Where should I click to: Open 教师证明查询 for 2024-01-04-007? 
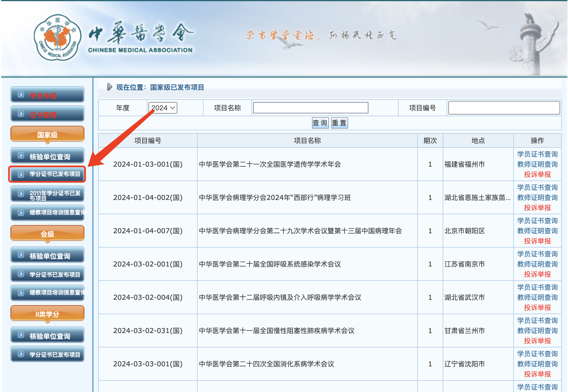[537, 231]
